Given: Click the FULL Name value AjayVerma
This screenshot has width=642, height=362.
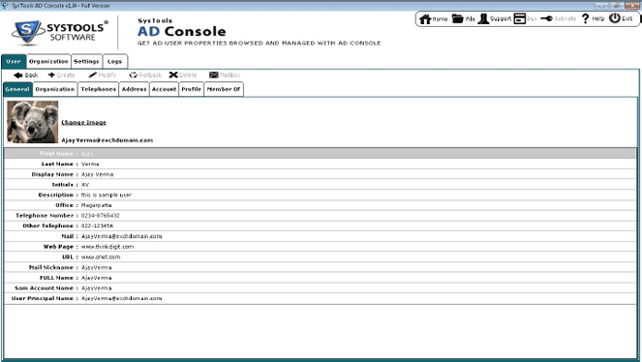Looking at the screenshot, I should coord(96,278).
